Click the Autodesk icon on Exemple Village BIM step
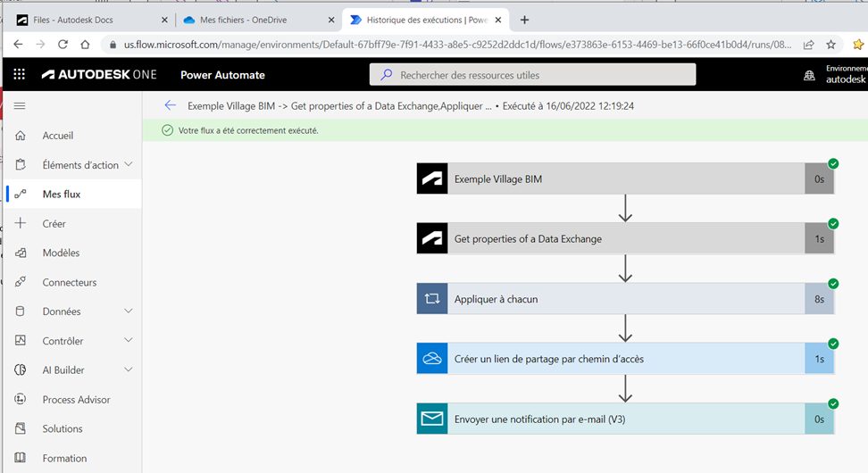The width and height of the screenshot is (868, 473). point(432,178)
